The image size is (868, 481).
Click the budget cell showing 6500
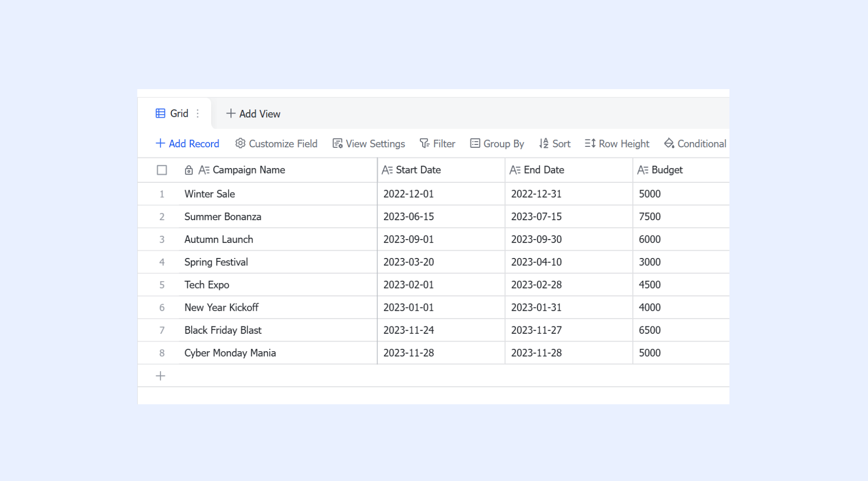pyautogui.click(x=681, y=330)
